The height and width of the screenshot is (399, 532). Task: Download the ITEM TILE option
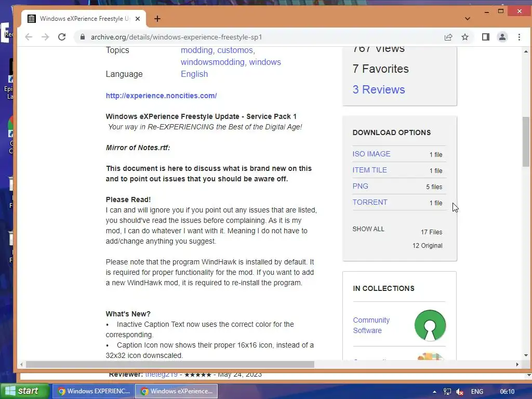(369, 170)
